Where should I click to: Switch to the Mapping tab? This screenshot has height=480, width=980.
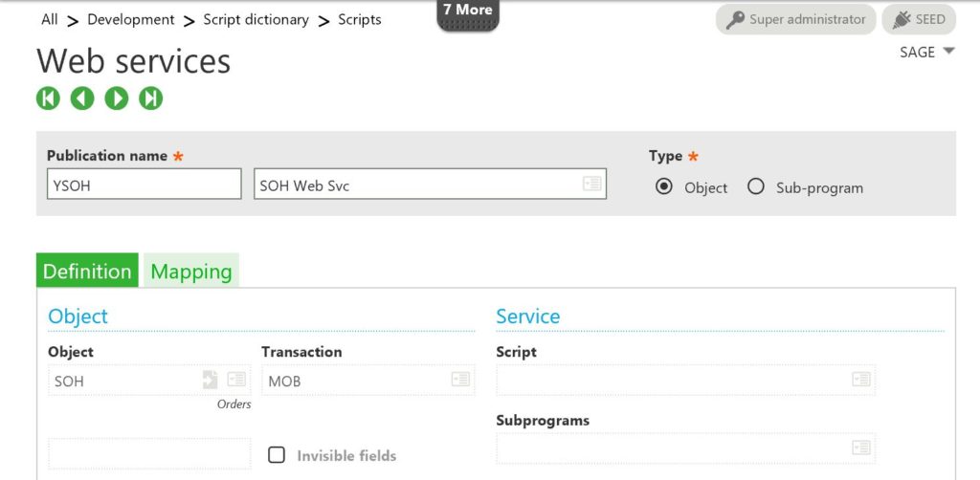pyautogui.click(x=191, y=272)
